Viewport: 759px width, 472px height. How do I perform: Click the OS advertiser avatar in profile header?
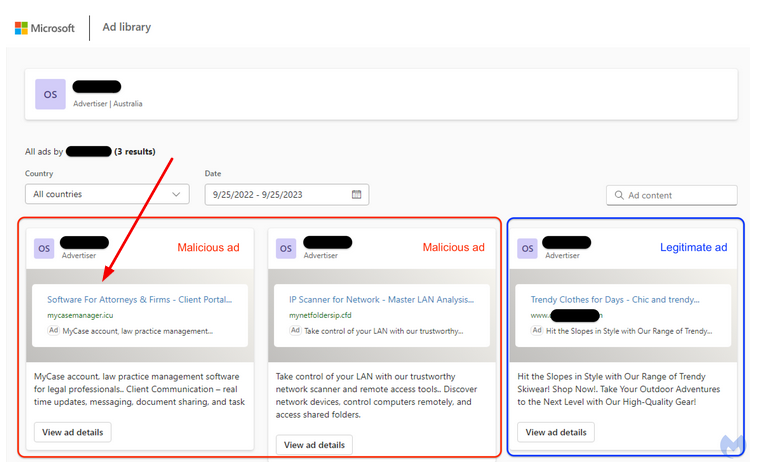(50, 94)
